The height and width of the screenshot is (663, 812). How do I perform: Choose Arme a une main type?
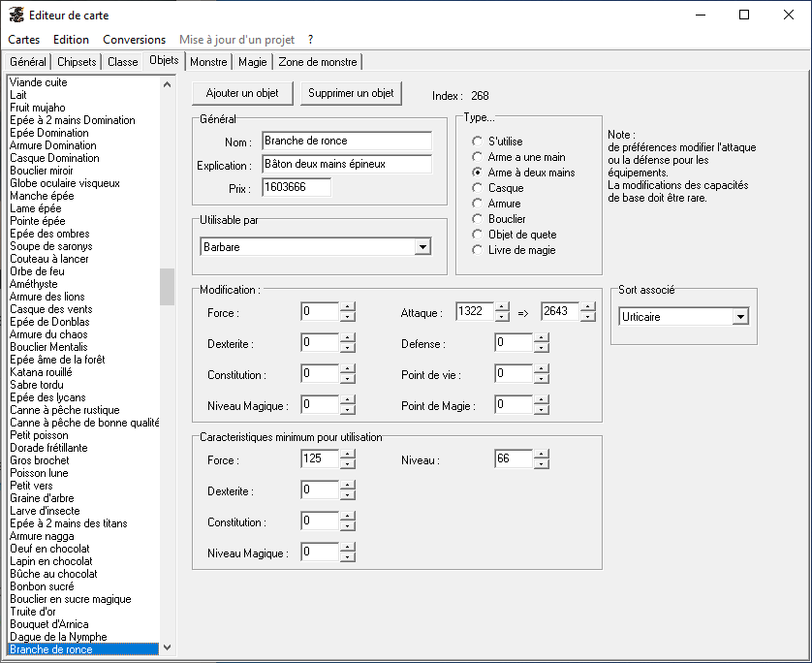coord(477,157)
